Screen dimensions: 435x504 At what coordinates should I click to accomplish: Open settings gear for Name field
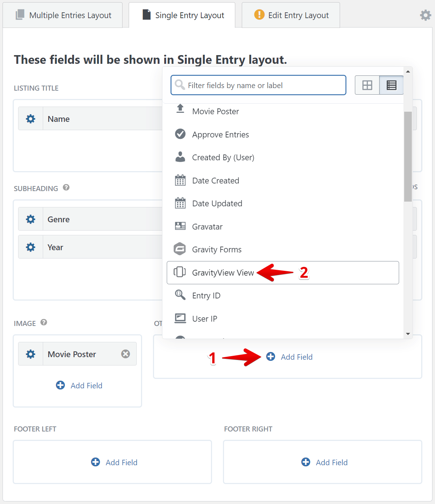(31, 119)
